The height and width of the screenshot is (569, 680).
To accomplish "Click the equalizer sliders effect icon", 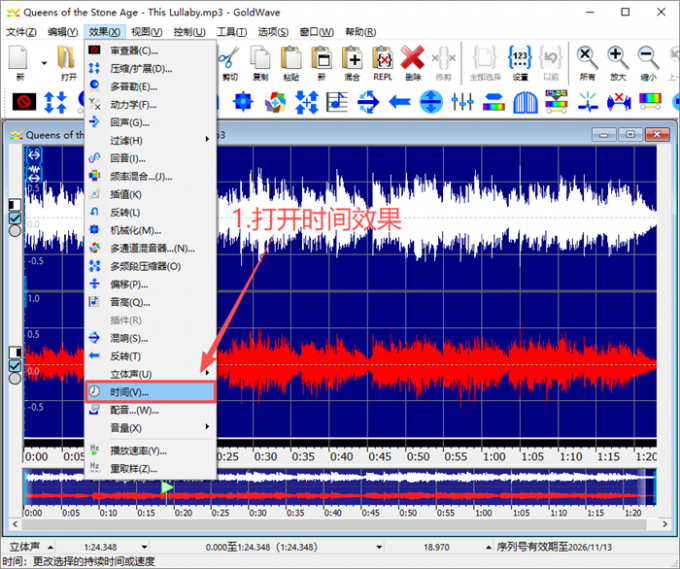I will pos(462,102).
